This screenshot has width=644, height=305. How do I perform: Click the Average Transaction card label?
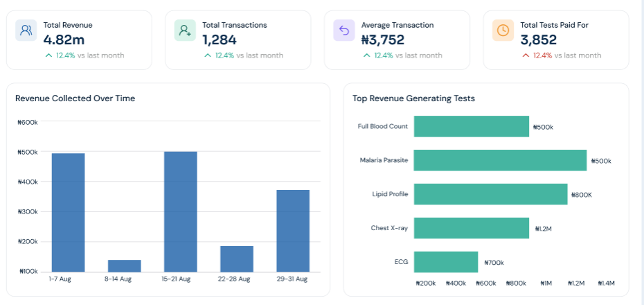click(x=397, y=25)
